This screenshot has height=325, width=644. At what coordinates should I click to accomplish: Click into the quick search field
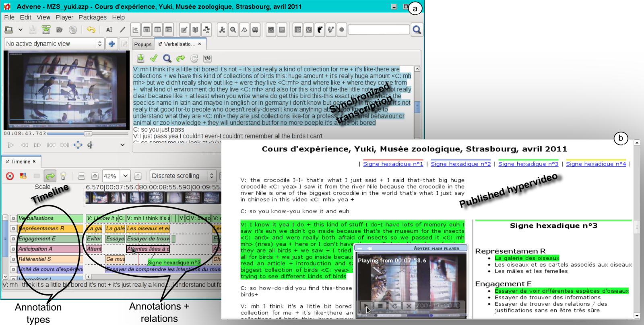379,29
